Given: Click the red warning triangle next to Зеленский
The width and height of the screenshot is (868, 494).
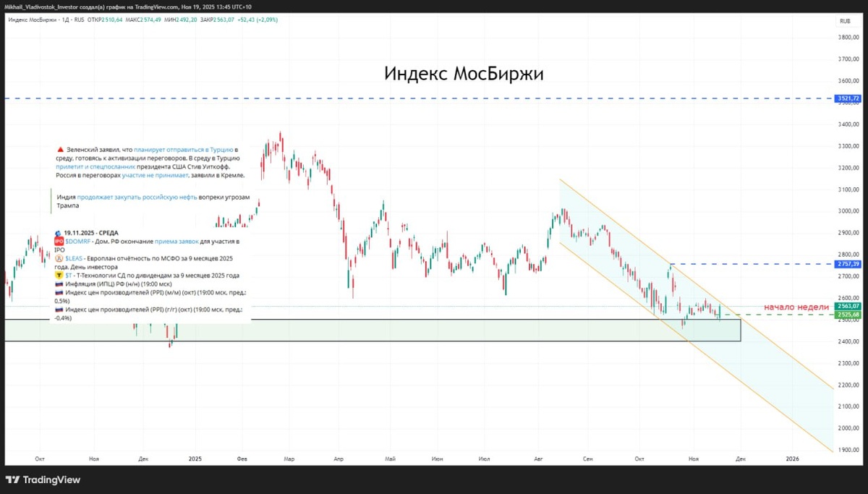Looking at the screenshot, I should coord(61,150).
